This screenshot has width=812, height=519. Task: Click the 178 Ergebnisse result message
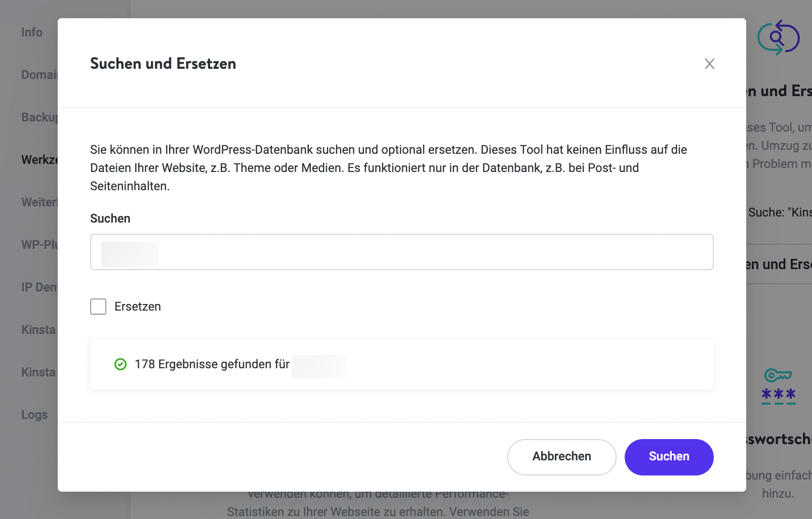(212, 364)
